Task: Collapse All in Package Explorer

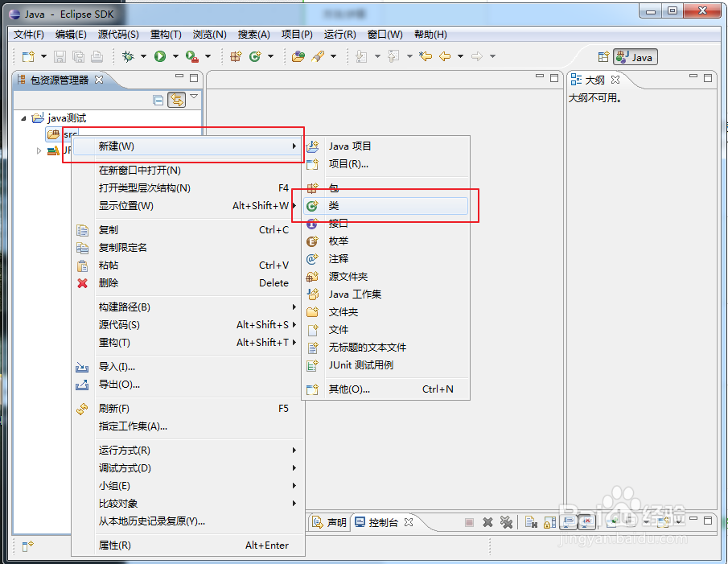Action: pyautogui.click(x=158, y=100)
